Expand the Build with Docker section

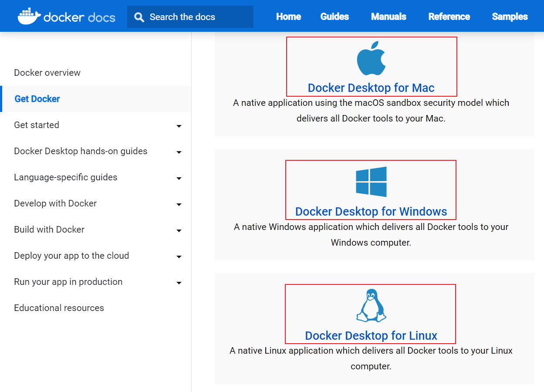coord(179,230)
